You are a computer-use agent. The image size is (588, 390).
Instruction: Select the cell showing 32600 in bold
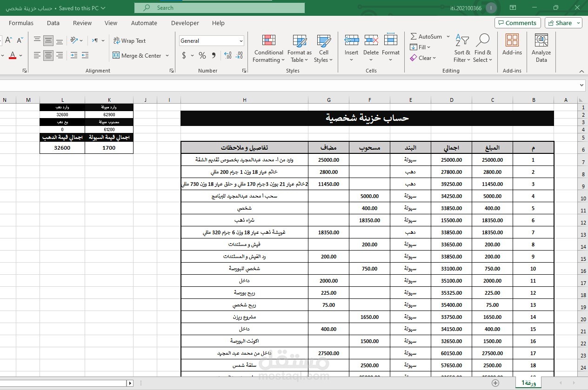[62, 148]
